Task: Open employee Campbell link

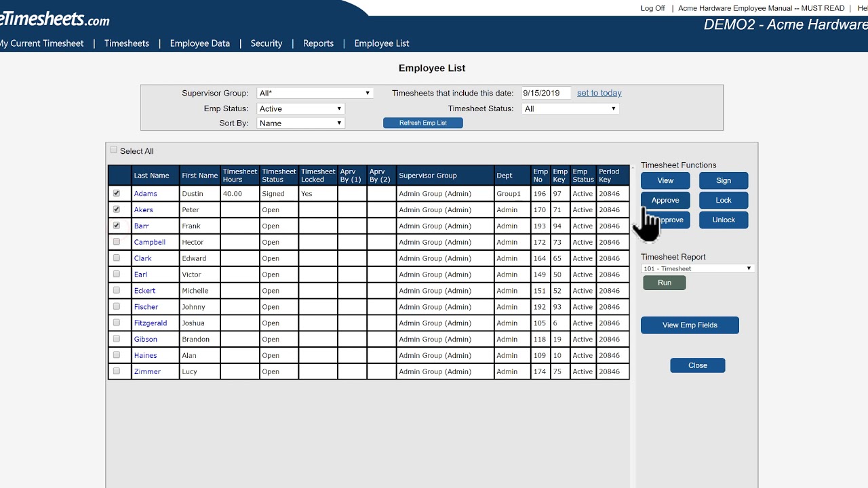Action: click(x=149, y=242)
